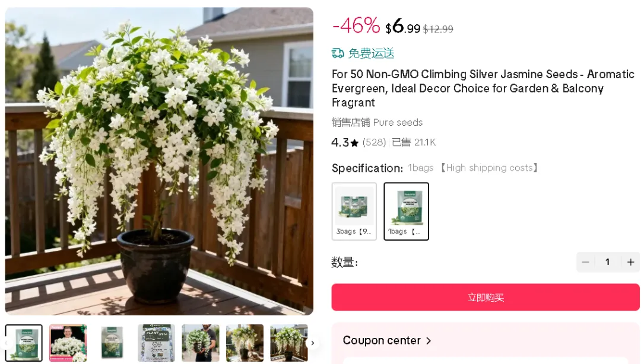
Task: View the blurred seed bag thumbnail
Action: point(112,343)
